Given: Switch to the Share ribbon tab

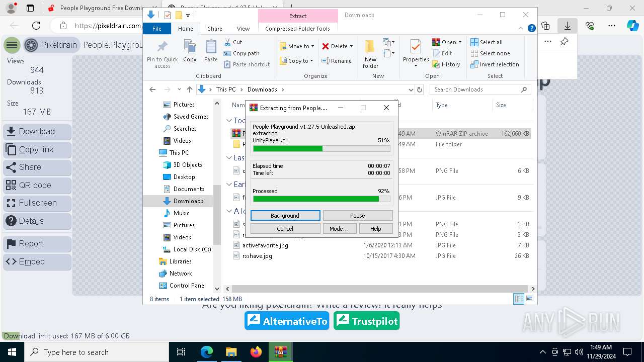Looking at the screenshot, I should pyautogui.click(x=215, y=29).
